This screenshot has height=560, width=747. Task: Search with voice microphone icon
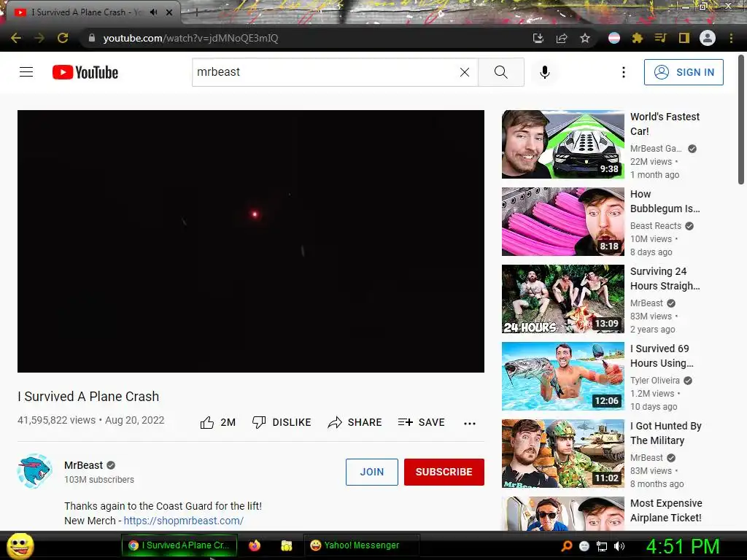(544, 72)
